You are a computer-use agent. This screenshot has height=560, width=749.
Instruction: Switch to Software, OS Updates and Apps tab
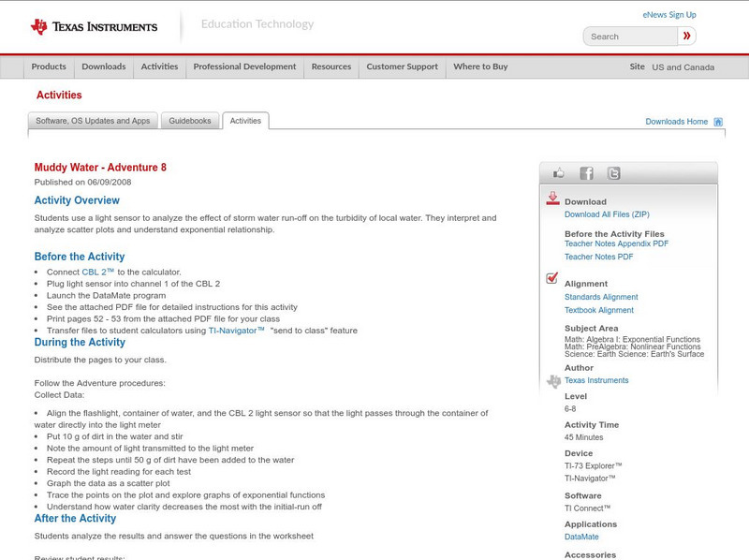(93, 121)
